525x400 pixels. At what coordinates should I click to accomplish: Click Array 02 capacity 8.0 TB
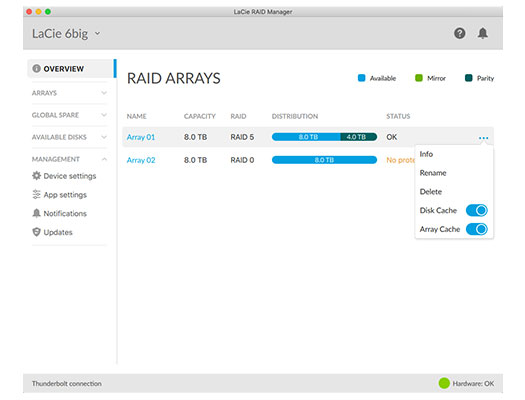pyautogui.click(x=195, y=160)
